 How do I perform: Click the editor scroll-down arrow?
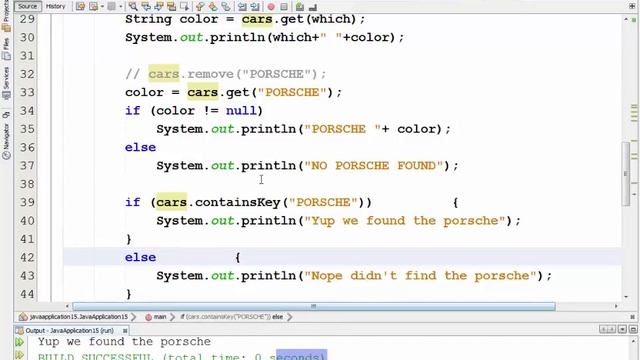point(626,297)
